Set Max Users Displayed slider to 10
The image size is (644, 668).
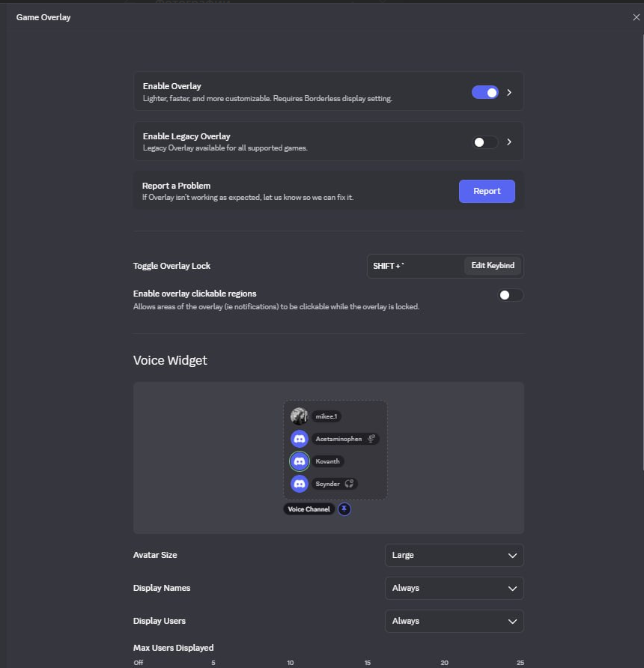click(290, 663)
